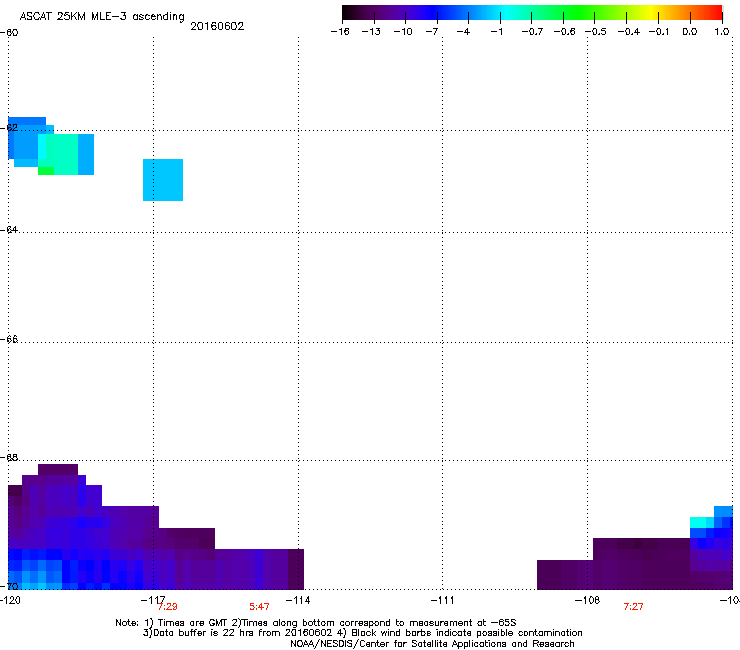Click the -4 colorbar tick label

click(463, 32)
